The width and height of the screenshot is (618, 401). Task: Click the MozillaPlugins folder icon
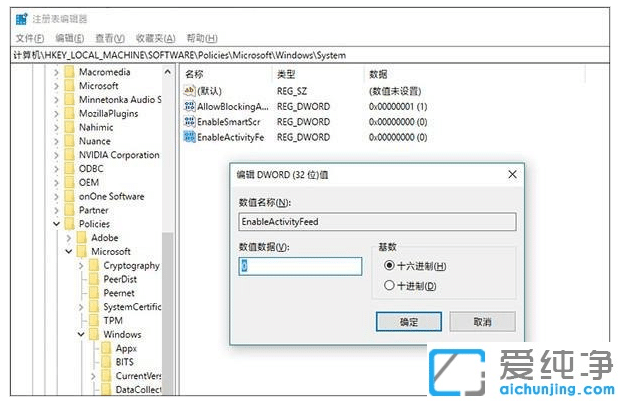tap(69, 113)
